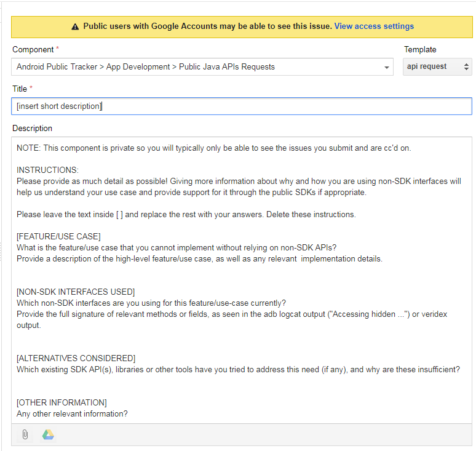The width and height of the screenshot is (476, 451).
Task: Click the INSTRUCTIONS: line in description
Action: [47, 170]
